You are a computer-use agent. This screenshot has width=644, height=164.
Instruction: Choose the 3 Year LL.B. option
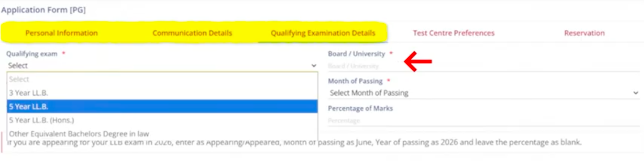(x=162, y=93)
